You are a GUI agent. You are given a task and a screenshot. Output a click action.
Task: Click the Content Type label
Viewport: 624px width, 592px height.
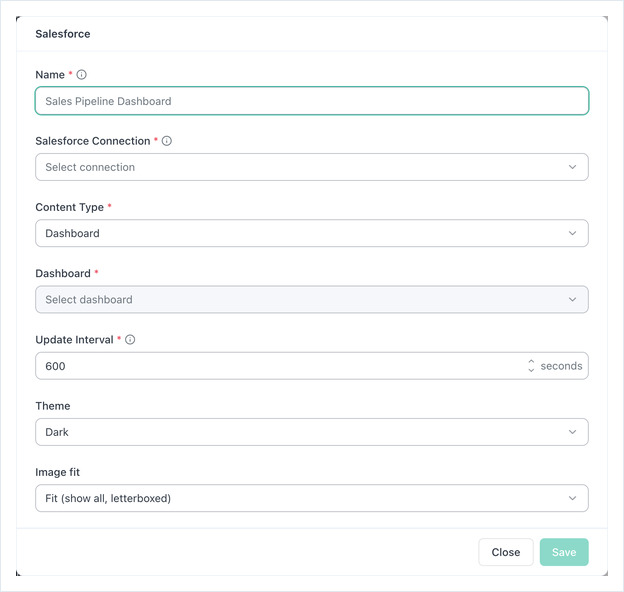pyautogui.click(x=70, y=207)
